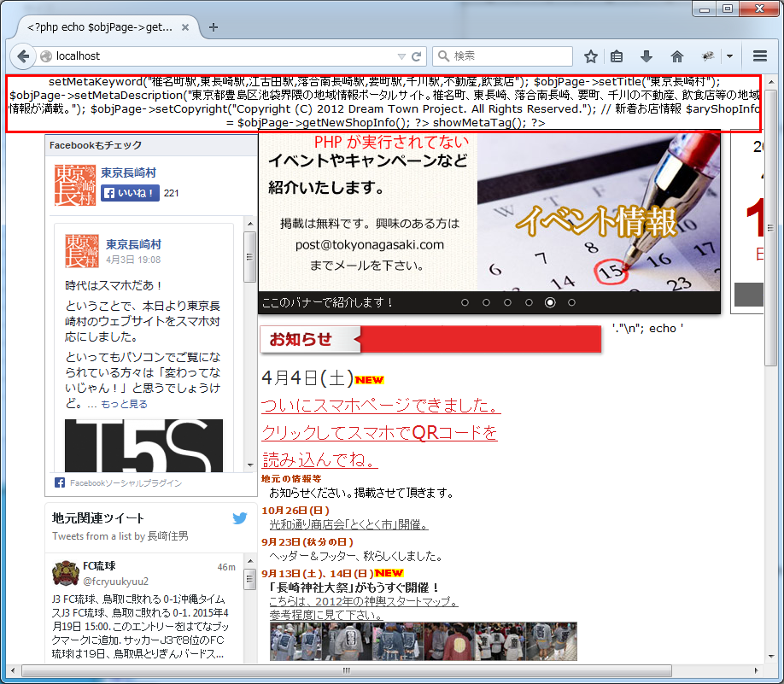Expand the Facebook post with もっと見る
784x684 pixels.
click(x=124, y=404)
